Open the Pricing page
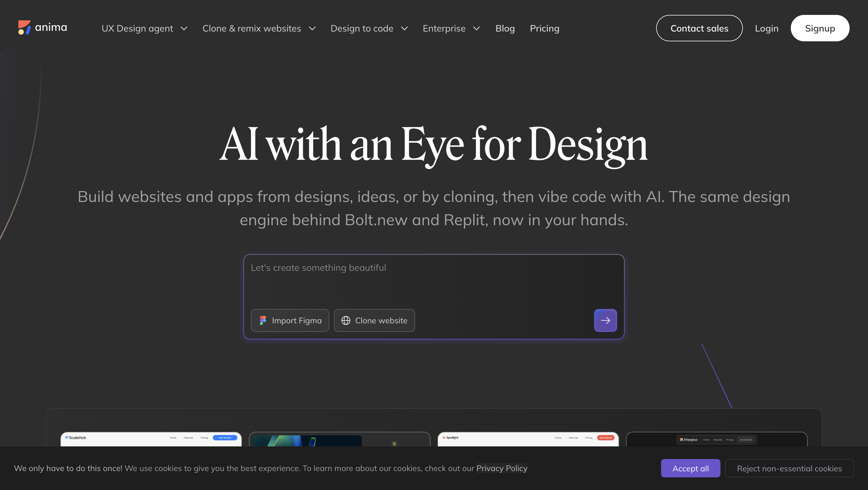Screen dimensions: 868x490 point(544,28)
